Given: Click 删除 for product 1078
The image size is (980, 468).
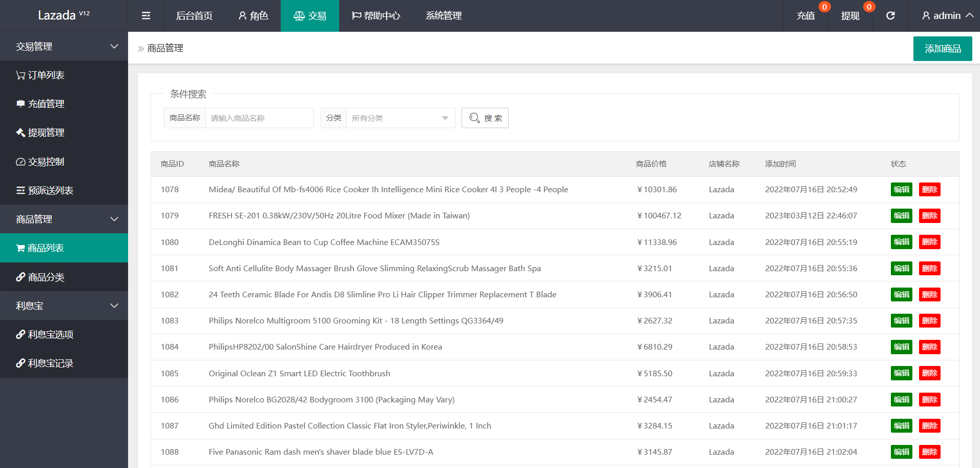Looking at the screenshot, I should pyautogui.click(x=930, y=190).
